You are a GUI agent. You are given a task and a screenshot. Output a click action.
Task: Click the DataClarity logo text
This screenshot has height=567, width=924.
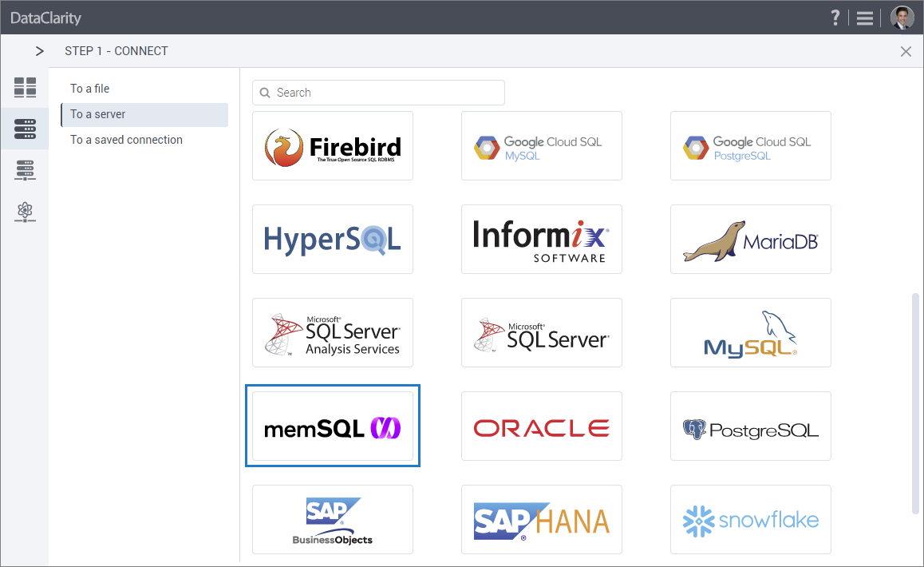46,18
